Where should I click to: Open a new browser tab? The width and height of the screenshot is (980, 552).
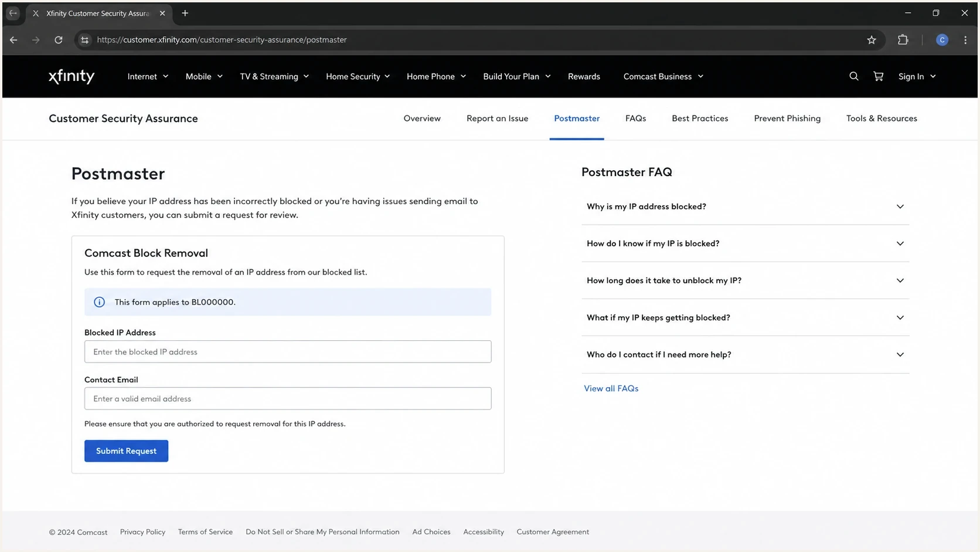pyautogui.click(x=185, y=13)
